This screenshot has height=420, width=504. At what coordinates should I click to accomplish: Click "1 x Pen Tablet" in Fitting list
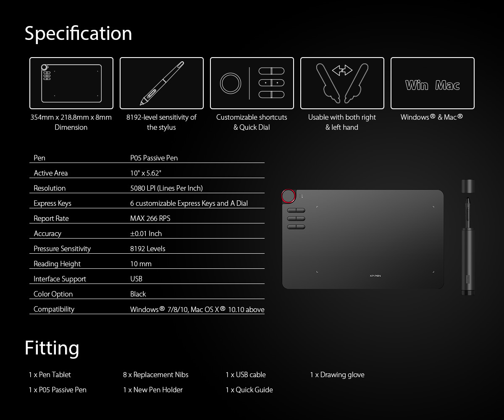(x=50, y=375)
